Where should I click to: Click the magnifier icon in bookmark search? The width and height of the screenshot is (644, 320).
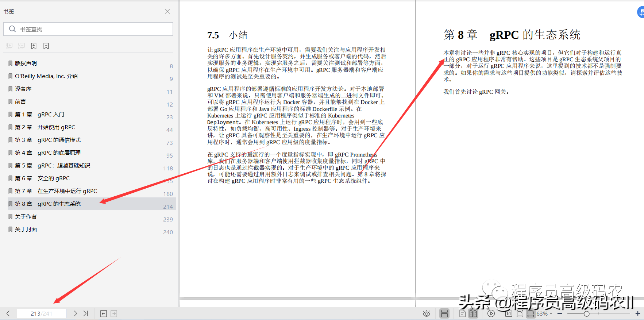tap(12, 29)
